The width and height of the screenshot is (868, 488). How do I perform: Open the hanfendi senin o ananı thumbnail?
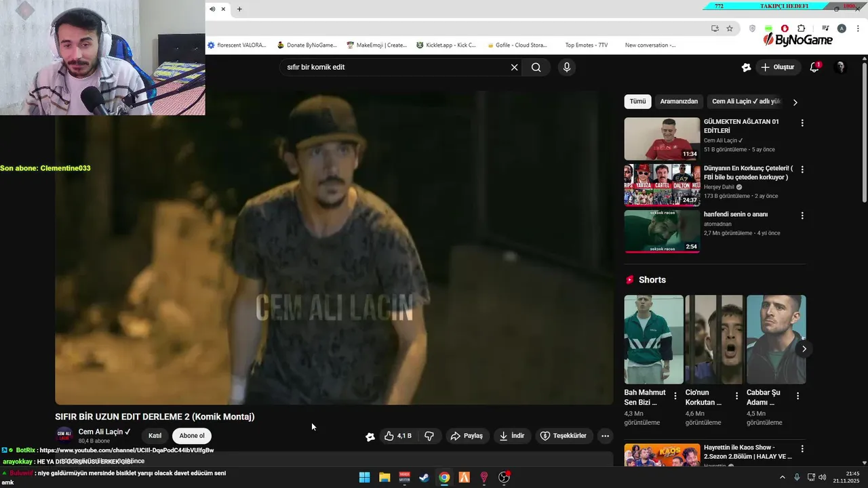(662, 231)
